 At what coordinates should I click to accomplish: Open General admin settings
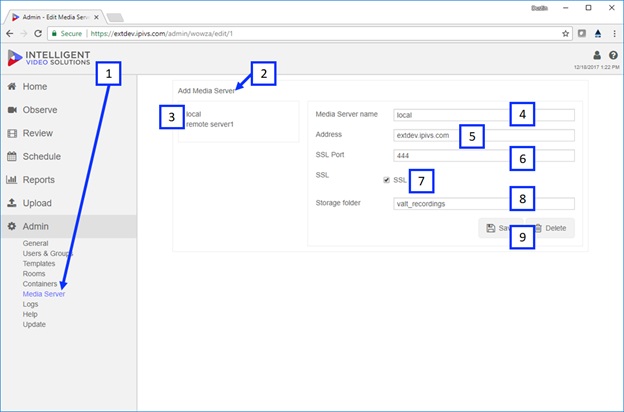(35, 243)
